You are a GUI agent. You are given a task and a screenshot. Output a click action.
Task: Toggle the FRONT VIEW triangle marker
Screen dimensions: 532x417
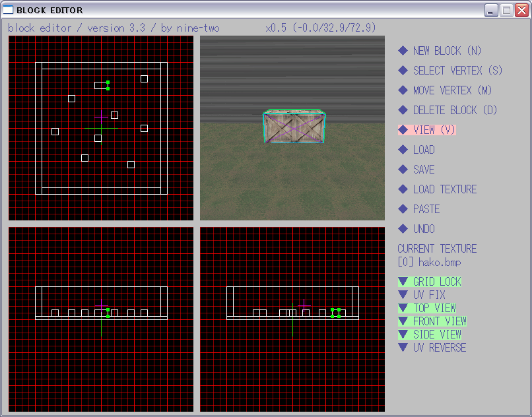tap(403, 321)
